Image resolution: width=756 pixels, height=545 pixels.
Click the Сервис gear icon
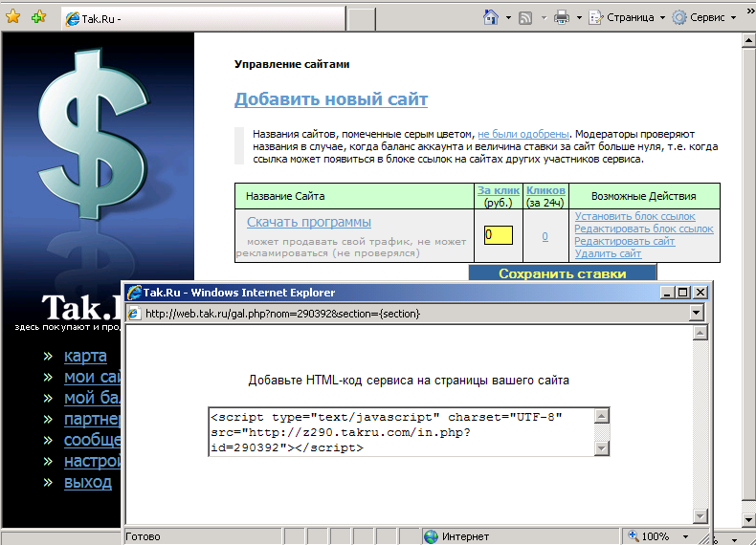(679, 18)
